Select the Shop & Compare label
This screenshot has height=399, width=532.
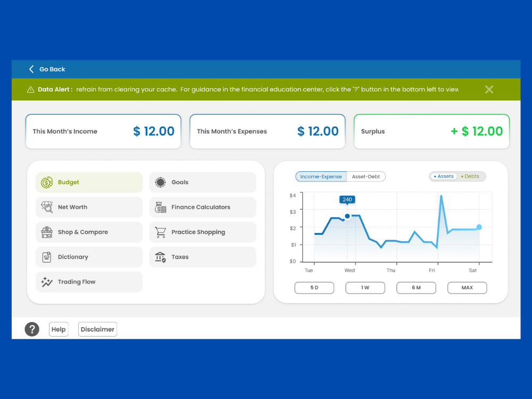point(83,232)
